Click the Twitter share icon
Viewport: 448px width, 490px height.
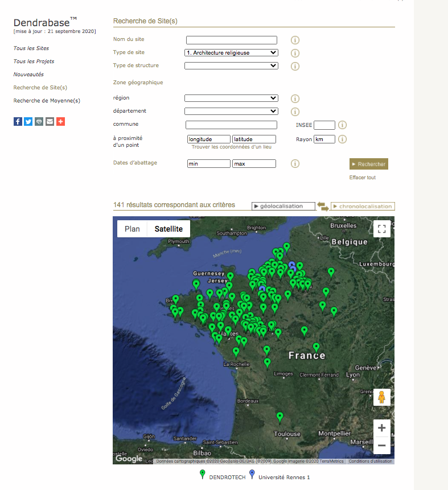pos(28,122)
